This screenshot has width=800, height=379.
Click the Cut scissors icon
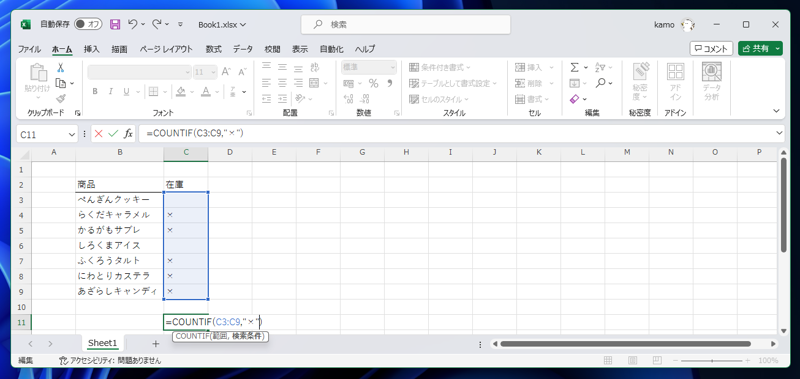(61, 67)
